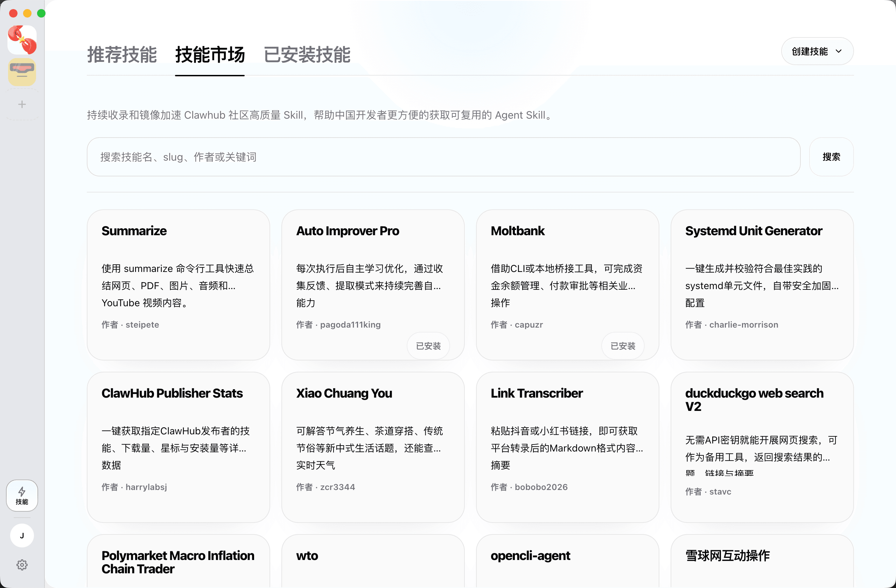Click 已安装 badge on Auto Improver Pro
The width and height of the screenshot is (896, 588).
tap(428, 345)
